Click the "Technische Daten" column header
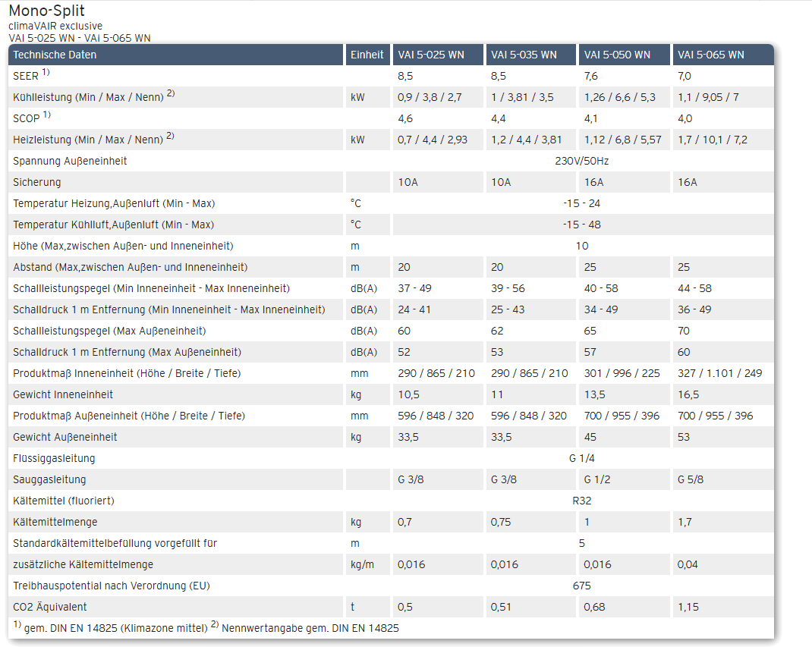Screen dimensions: 812x647 [x=55, y=55]
